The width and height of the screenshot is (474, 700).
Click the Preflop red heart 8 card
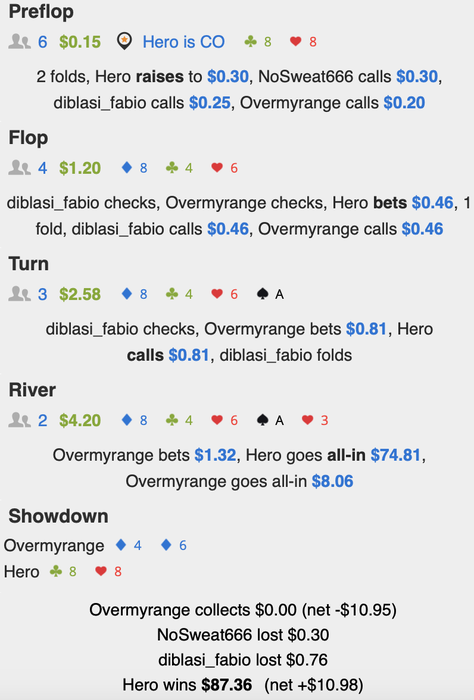tap(304, 42)
